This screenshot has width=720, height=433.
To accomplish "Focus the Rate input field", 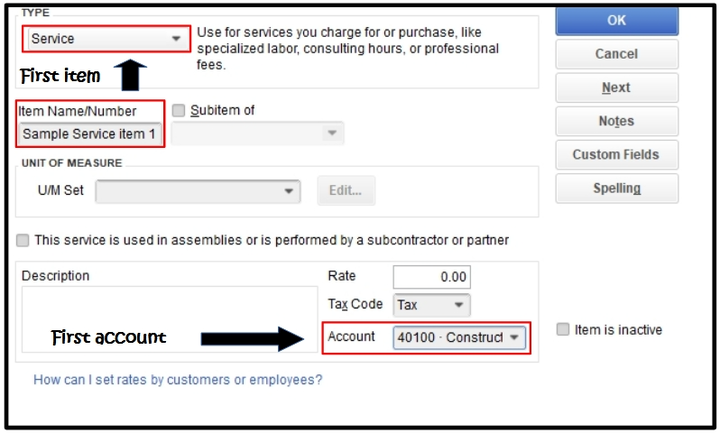I will click(431, 277).
